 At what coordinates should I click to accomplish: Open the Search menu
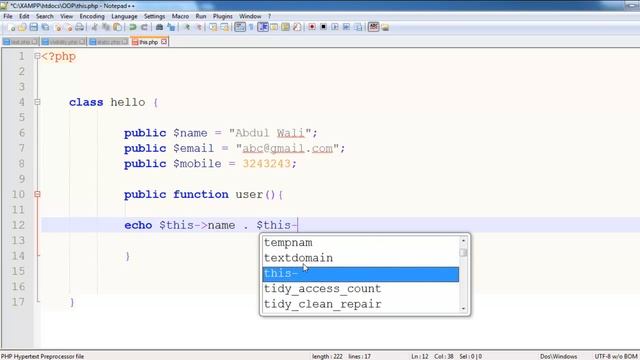point(44,16)
